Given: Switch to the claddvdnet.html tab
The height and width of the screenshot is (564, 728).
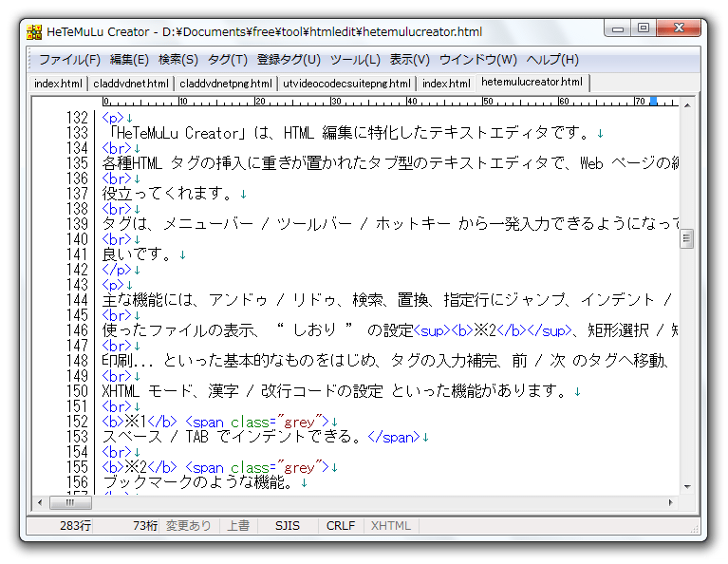Looking at the screenshot, I should [x=130, y=84].
